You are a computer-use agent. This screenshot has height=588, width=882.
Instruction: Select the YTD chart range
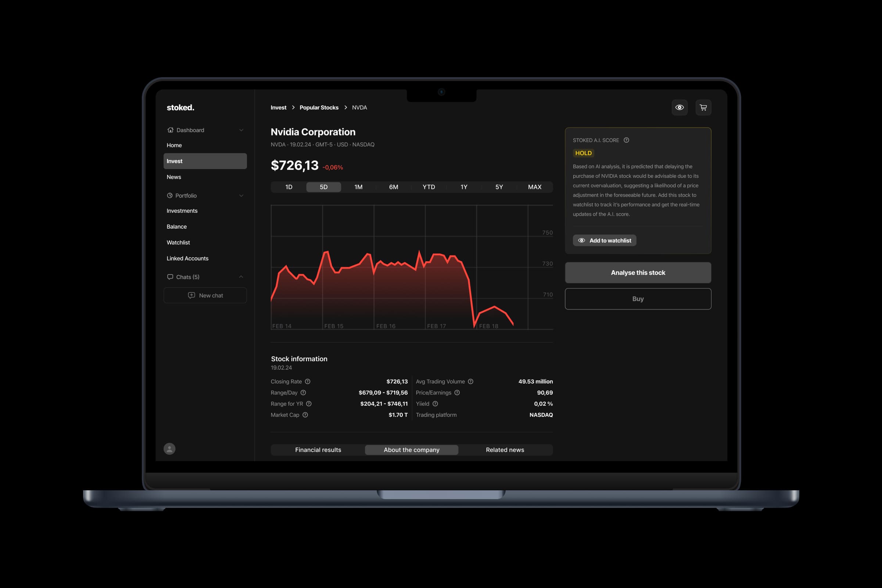(x=429, y=187)
